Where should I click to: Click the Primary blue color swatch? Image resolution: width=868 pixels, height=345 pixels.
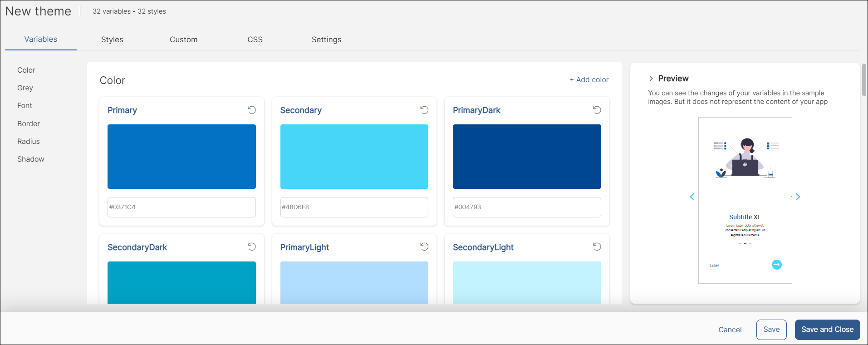(181, 157)
